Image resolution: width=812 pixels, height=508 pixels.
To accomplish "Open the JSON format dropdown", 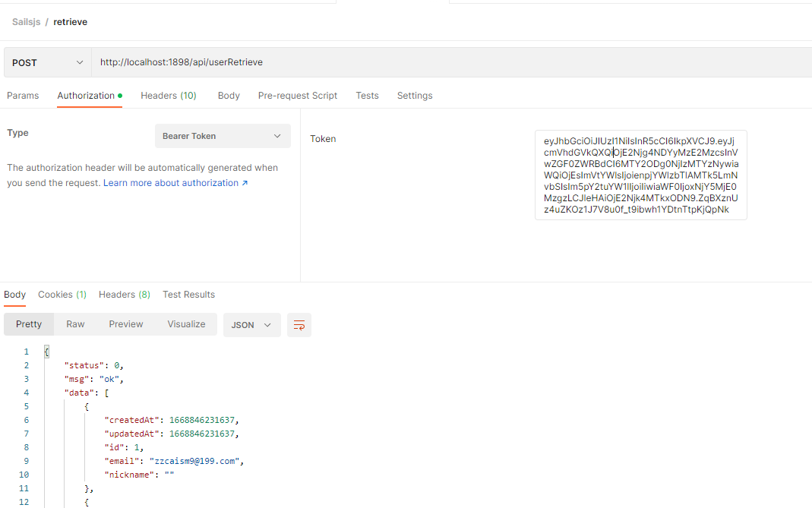I will click(251, 325).
